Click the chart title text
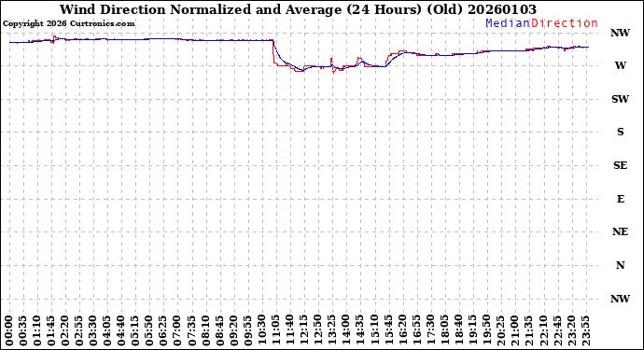Image resolution: width=644 pixels, height=350 pixels. pyautogui.click(x=298, y=9)
